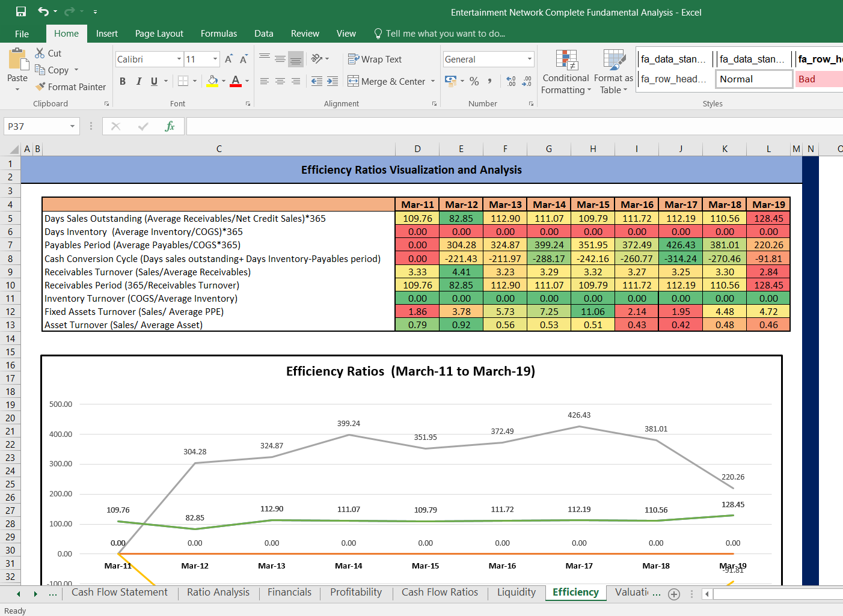Increase indent icon
The height and width of the screenshot is (616, 843).
pyautogui.click(x=333, y=81)
